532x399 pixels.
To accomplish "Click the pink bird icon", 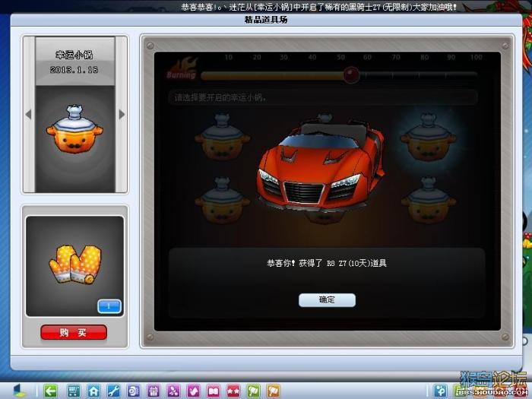I will tap(193, 391).
